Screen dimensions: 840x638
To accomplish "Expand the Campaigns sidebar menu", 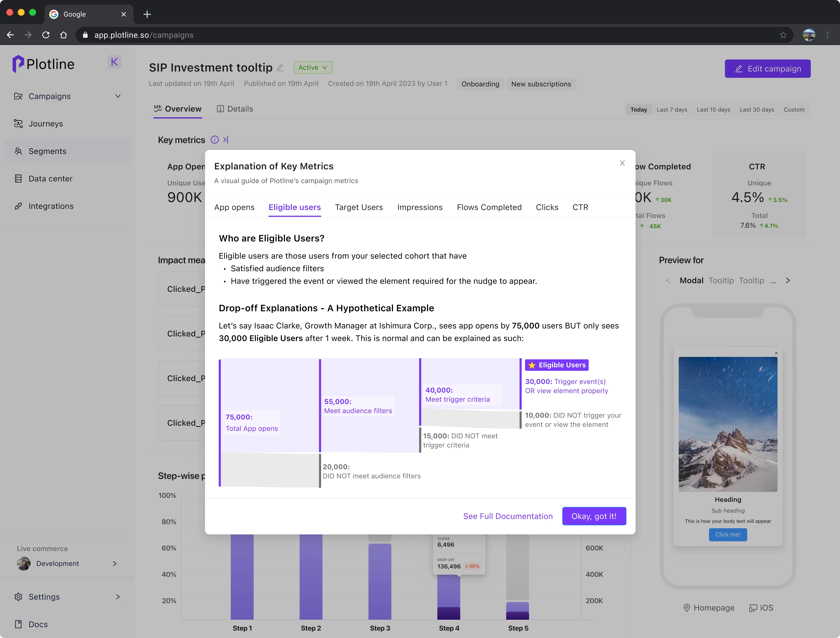I will tap(118, 97).
